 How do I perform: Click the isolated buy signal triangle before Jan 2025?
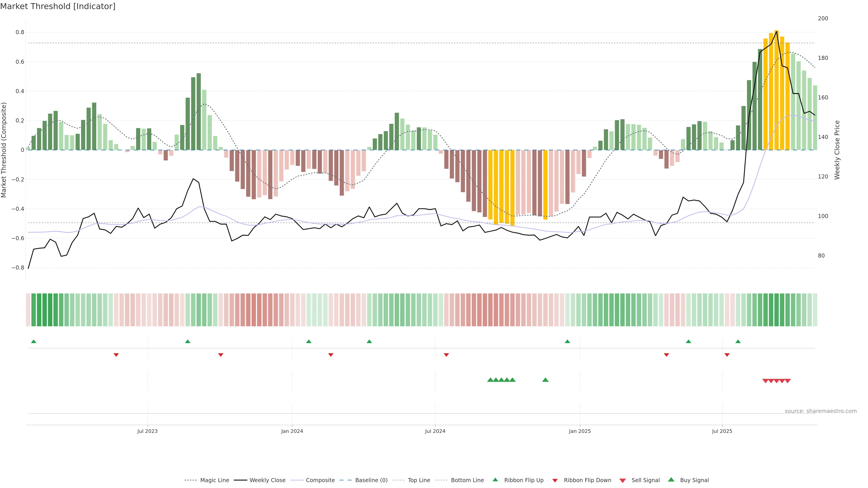point(545,380)
